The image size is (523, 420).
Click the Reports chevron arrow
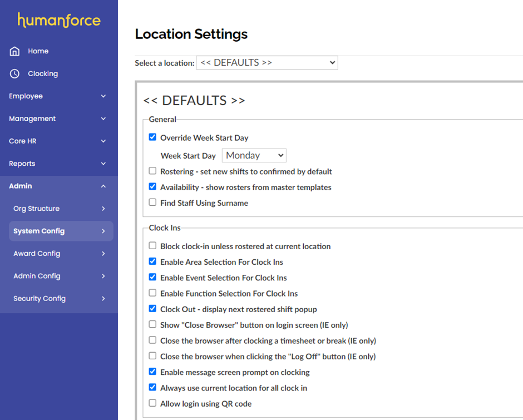(103, 164)
